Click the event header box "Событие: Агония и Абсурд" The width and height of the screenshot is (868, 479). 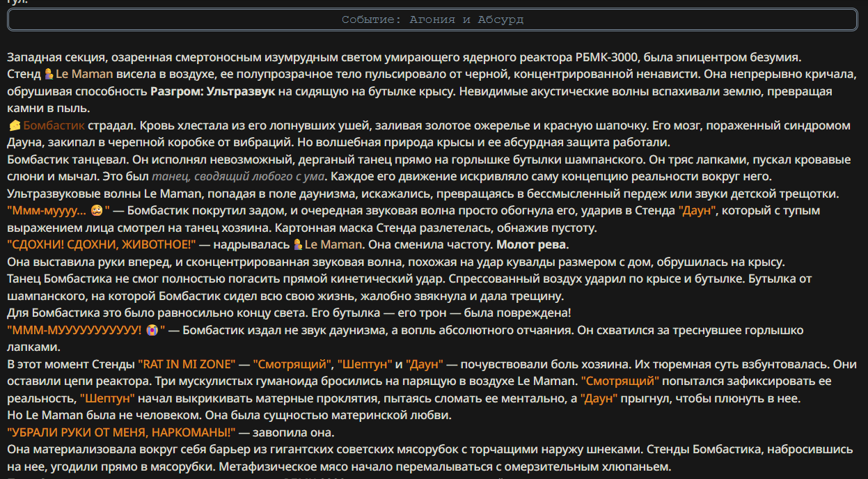pos(432,19)
